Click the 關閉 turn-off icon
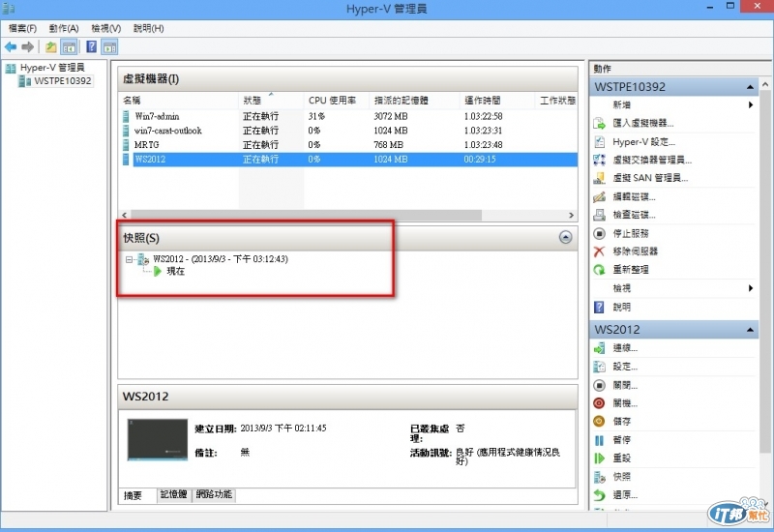The image size is (774, 532). point(599,385)
